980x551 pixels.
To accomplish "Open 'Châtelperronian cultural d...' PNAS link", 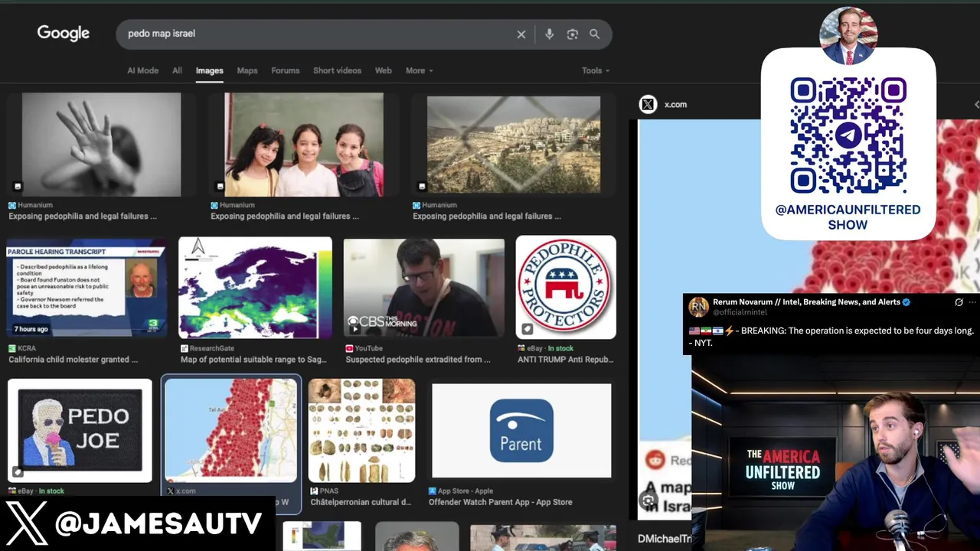I will click(361, 503).
